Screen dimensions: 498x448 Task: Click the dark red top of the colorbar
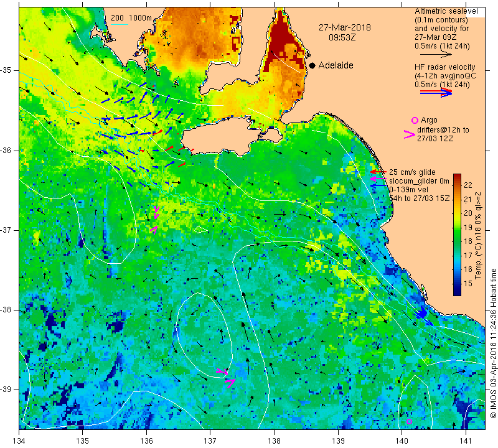[x=457, y=177]
